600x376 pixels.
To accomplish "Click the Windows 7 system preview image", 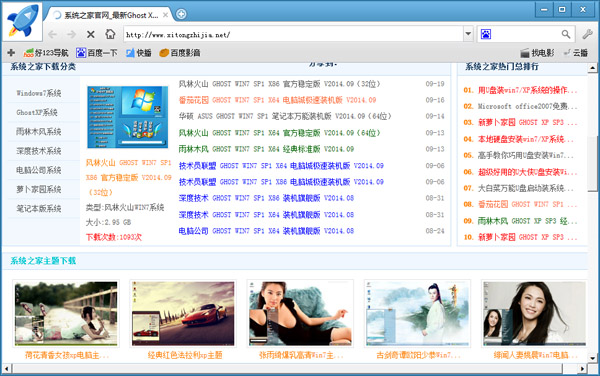I will (x=127, y=117).
